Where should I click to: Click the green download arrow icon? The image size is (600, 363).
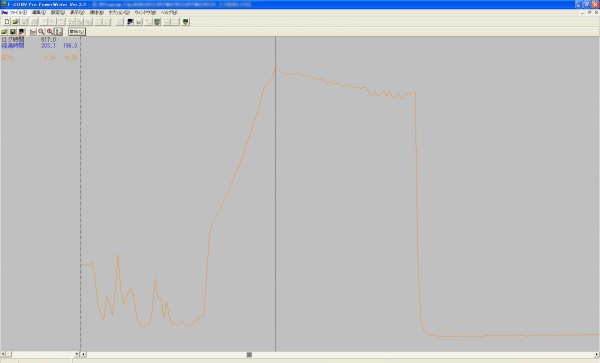[x=186, y=22]
